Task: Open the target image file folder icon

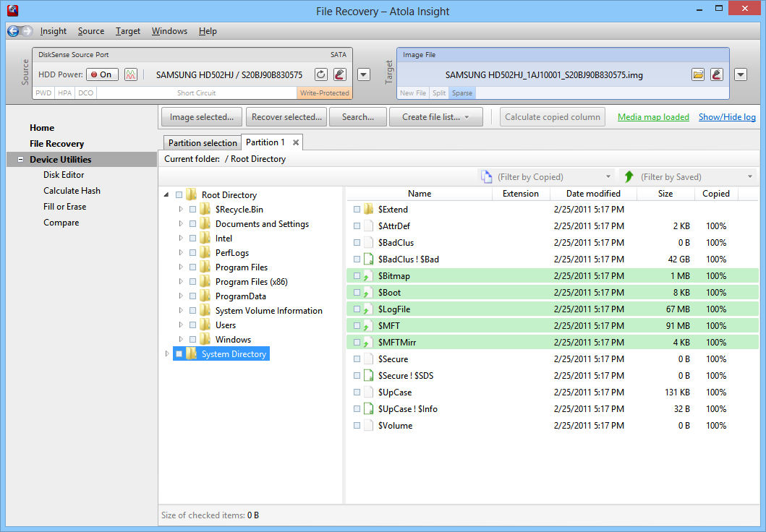Action: (698, 74)
